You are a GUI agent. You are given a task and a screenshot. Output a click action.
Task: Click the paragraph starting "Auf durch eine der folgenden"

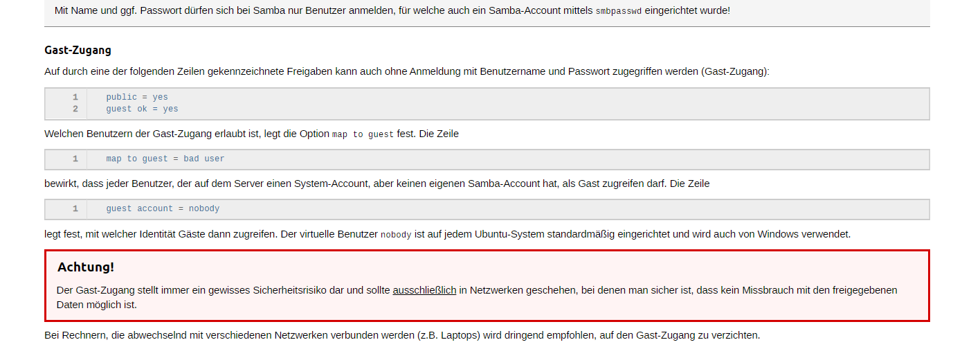pos(407,71)
